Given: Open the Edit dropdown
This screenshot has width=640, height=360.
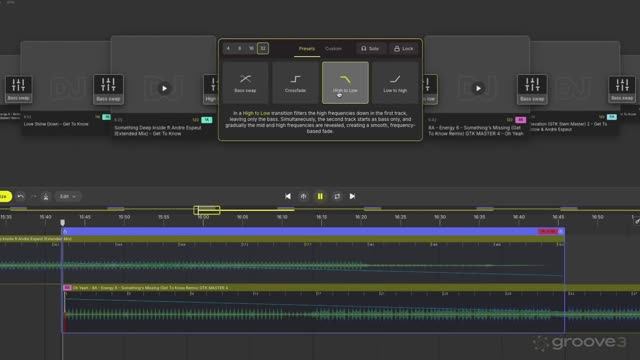Looking at the screenshot, I should 68,196.
